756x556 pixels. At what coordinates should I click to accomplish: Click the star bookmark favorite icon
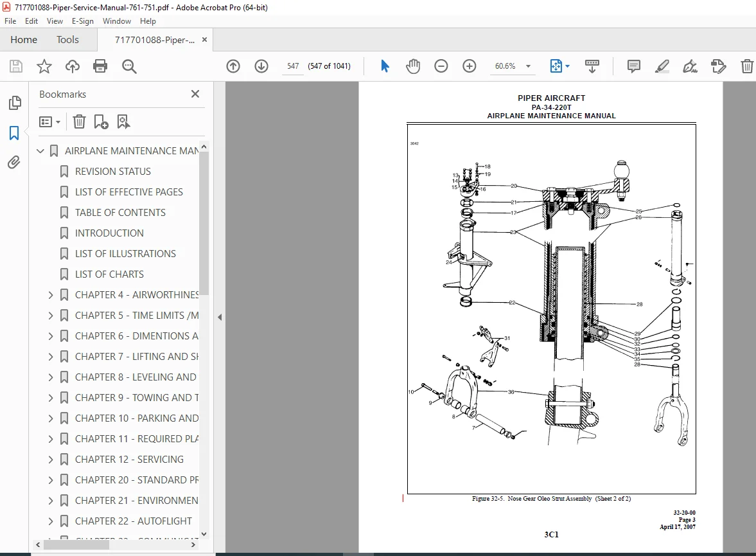point(44,66)
